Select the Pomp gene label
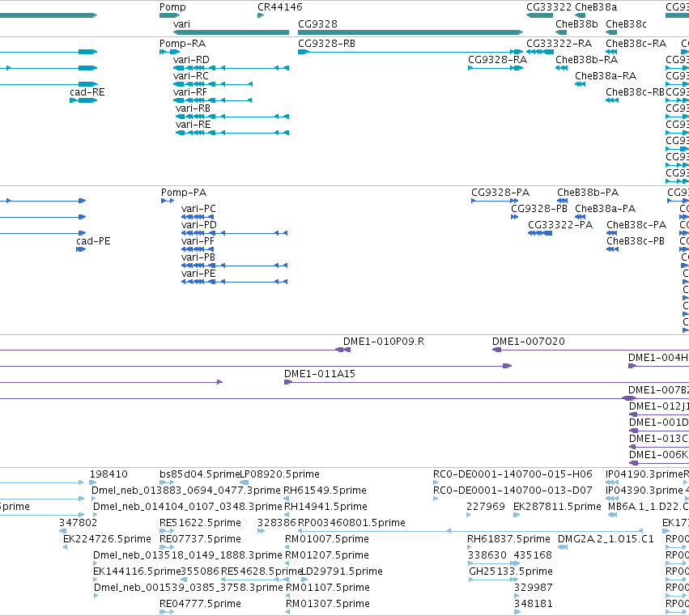Screen dimensions: 689x616 [x=172, y=7]
